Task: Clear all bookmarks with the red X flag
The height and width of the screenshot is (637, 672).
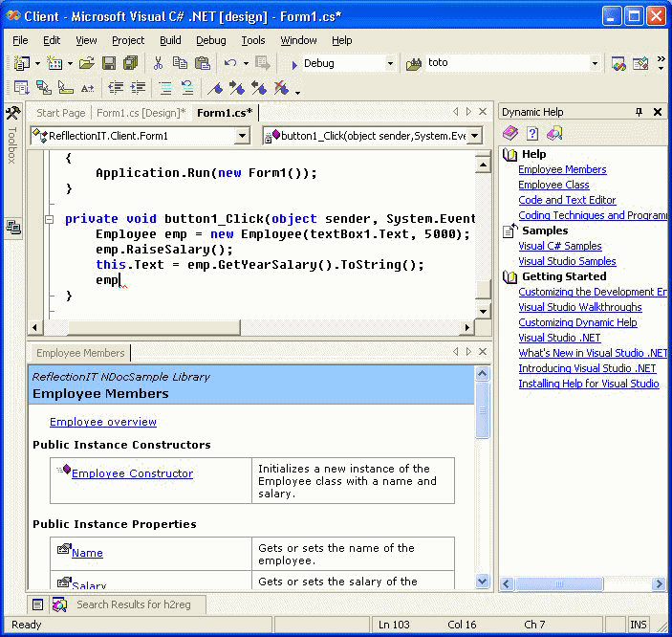Action: tap(281, 88)
